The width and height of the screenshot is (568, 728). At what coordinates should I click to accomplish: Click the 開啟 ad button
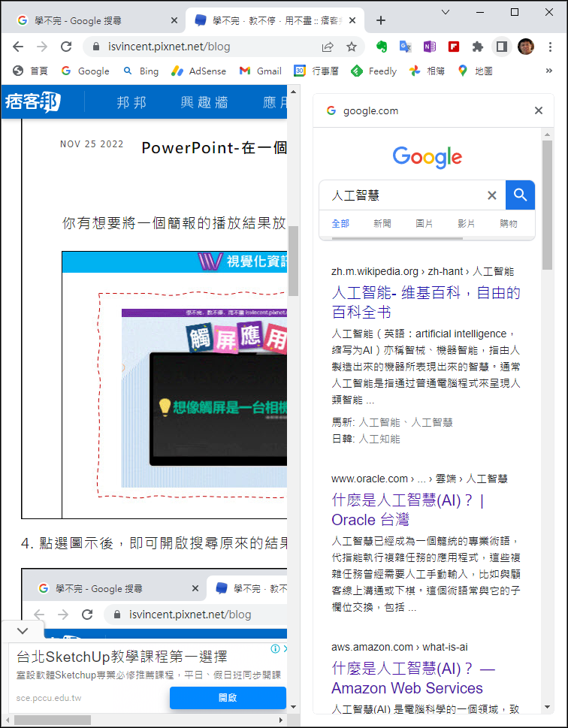[x=228, y=698]
